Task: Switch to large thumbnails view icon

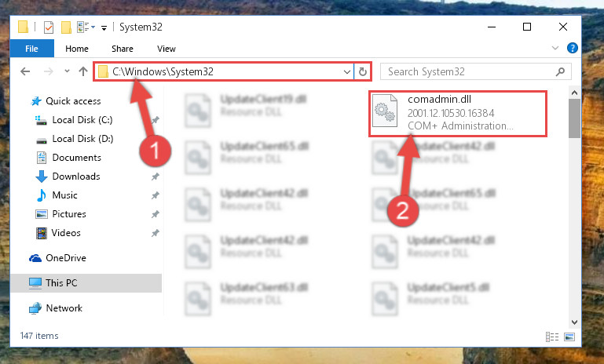Action: click(569, 337)
